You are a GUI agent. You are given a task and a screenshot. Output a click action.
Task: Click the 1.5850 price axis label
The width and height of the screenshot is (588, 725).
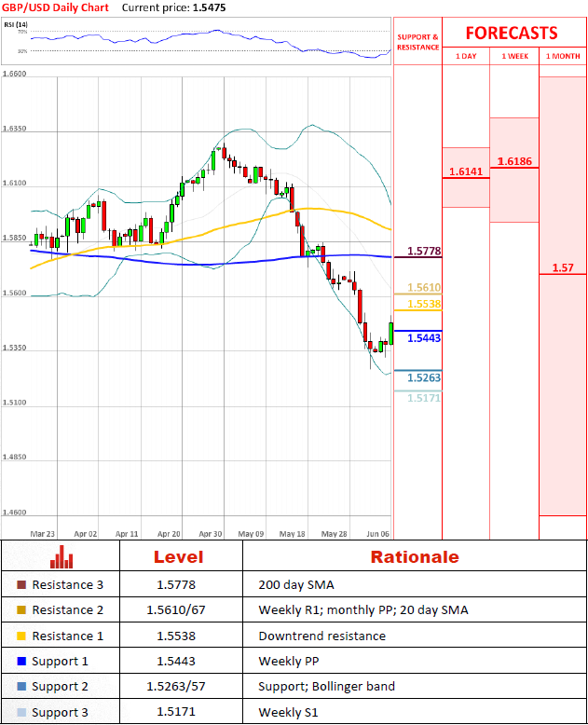tap(14, 239)
